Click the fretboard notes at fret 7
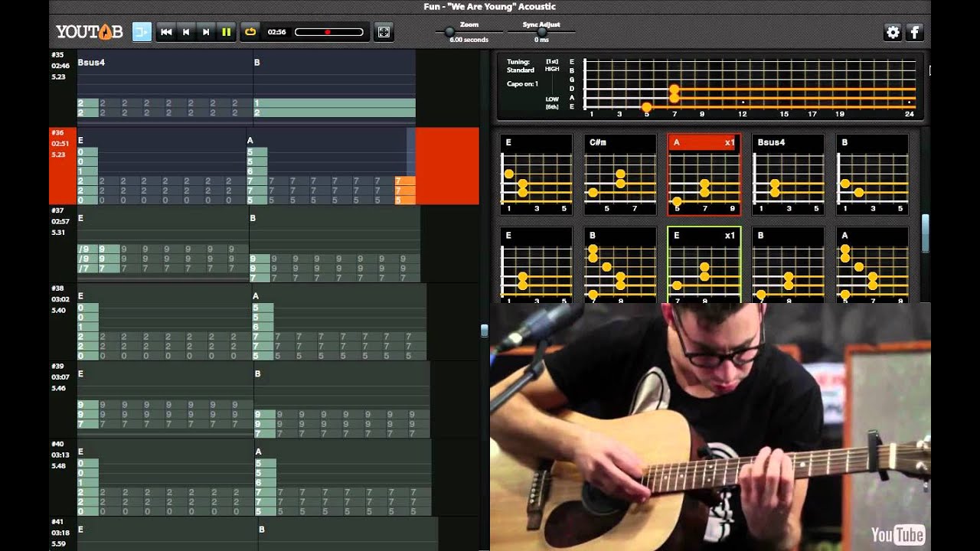The width and height of the screenshot is (980, 551). tap(675, 93)
